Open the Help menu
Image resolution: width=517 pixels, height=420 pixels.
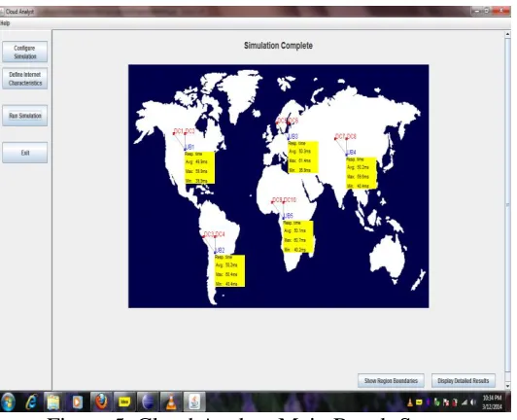[5, 23]
